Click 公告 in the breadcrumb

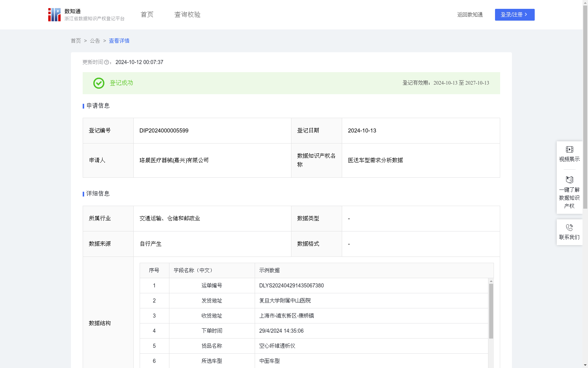click(95, 41)
